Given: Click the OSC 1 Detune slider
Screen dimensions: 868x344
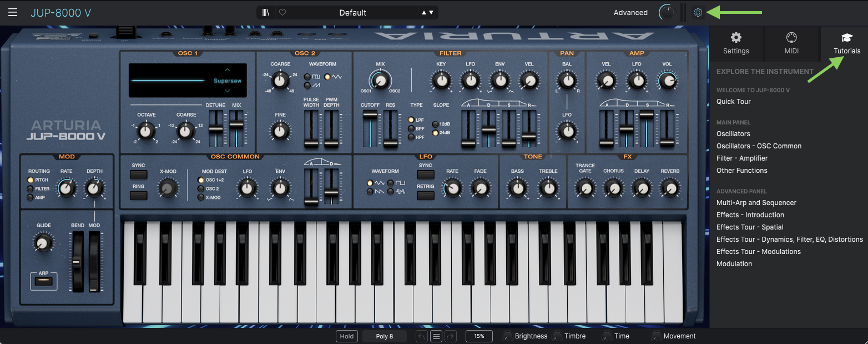Looking at the screenshot, I should click(215, 128).
